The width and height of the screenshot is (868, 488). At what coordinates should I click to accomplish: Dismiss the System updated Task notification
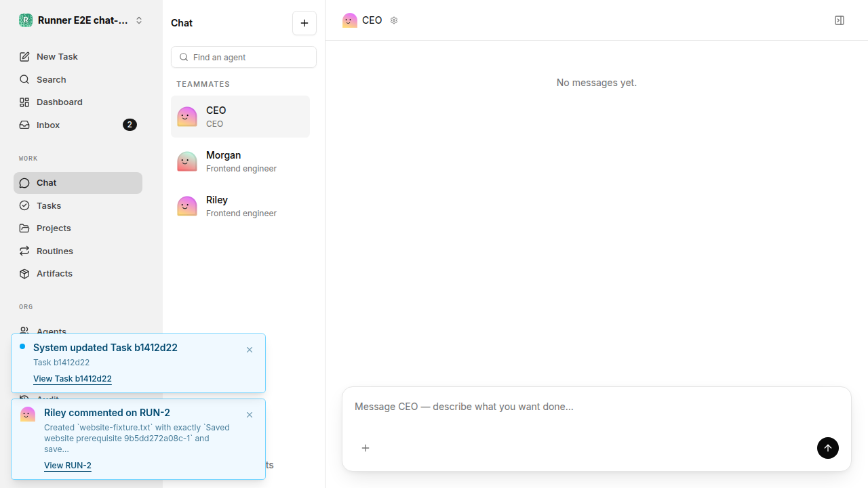(x=250, y=350)
